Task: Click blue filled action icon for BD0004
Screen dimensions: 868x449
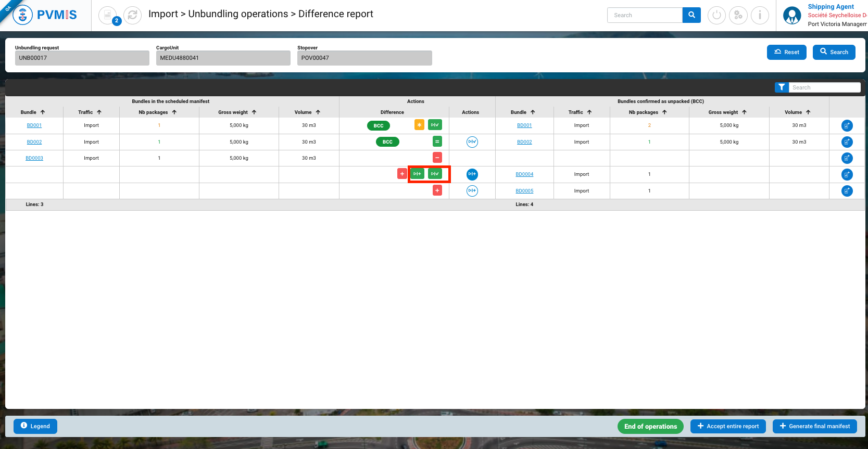Action: pos(472,174)
